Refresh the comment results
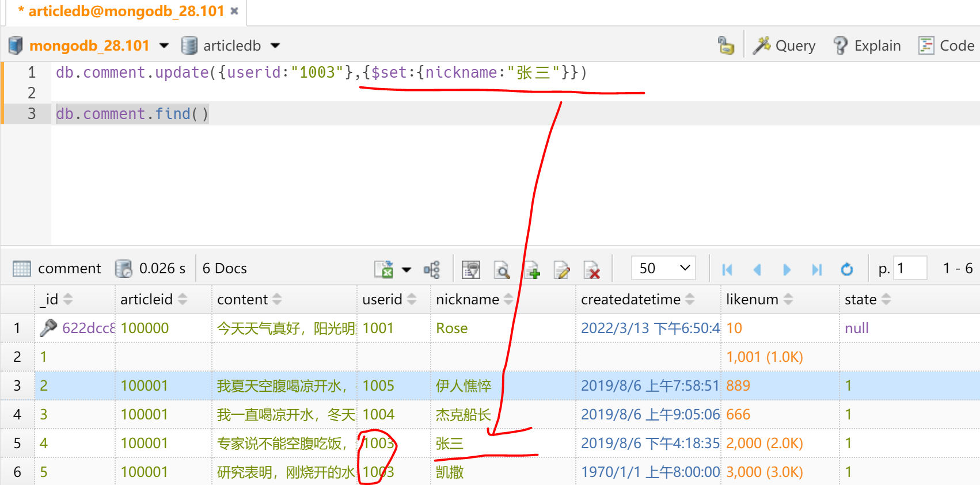This screenshot has height=485, width=980. 846,269
